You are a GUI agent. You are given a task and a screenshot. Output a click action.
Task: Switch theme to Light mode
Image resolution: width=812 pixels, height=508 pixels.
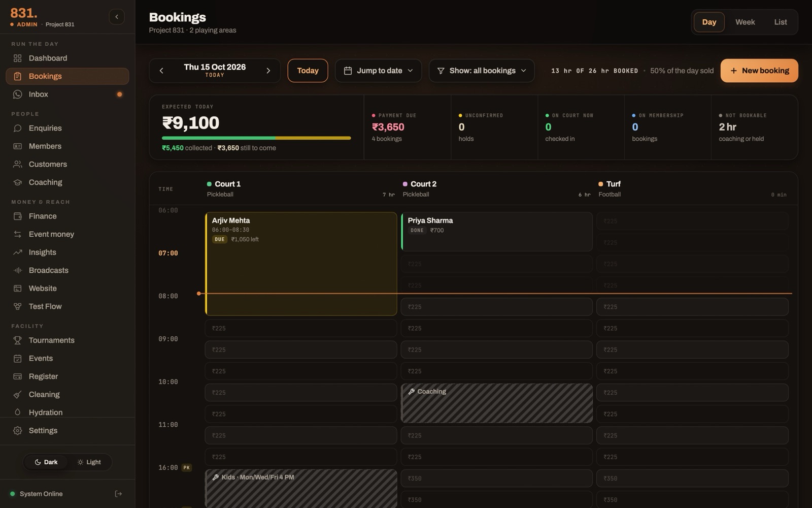pos(89,462)
